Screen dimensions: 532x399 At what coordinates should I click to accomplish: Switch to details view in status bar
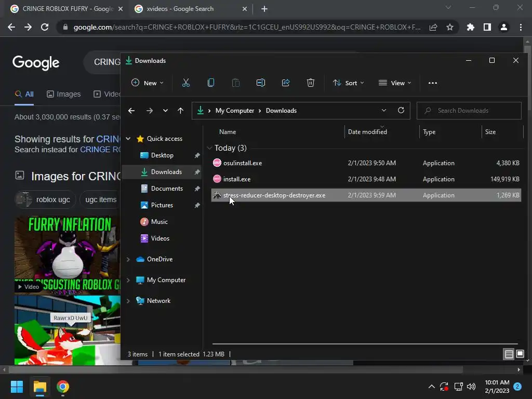click(x=509, y=354)
